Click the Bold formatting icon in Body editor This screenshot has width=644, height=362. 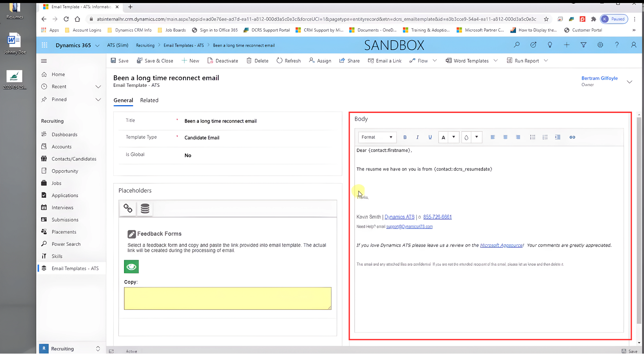click(x=405, y=137)
